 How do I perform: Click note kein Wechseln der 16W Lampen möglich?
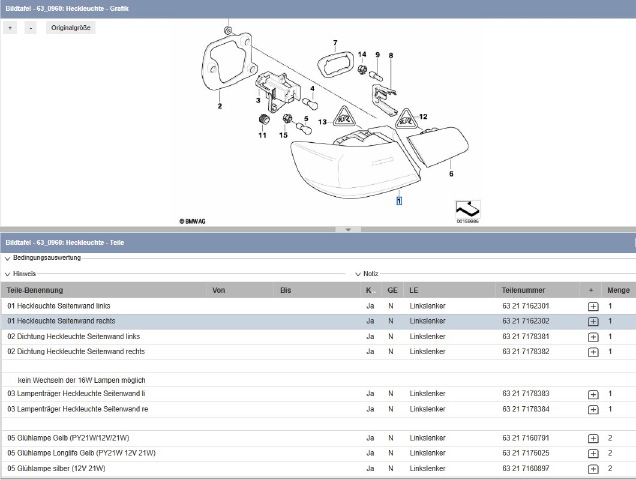(81, 380)
